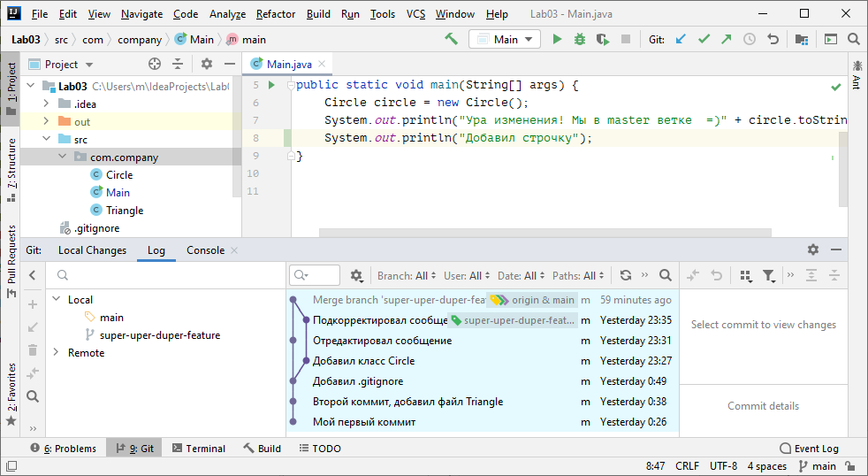
Task: Click the Git Update Project arrow
Action: point(681,39)
